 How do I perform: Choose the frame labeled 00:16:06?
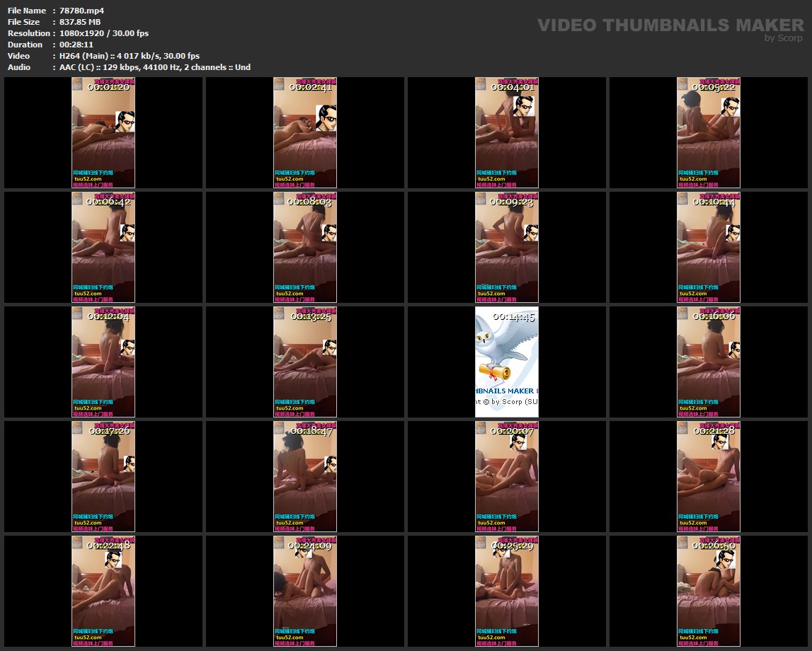pos(708,362)
